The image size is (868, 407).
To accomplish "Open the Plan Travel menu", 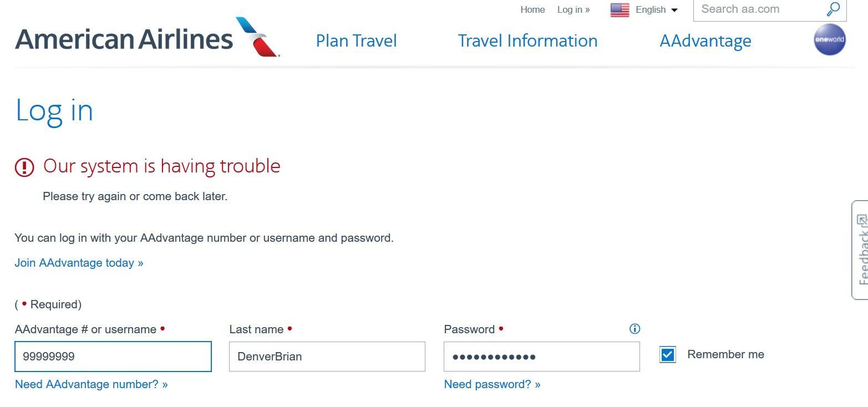I will click(356, 41).
